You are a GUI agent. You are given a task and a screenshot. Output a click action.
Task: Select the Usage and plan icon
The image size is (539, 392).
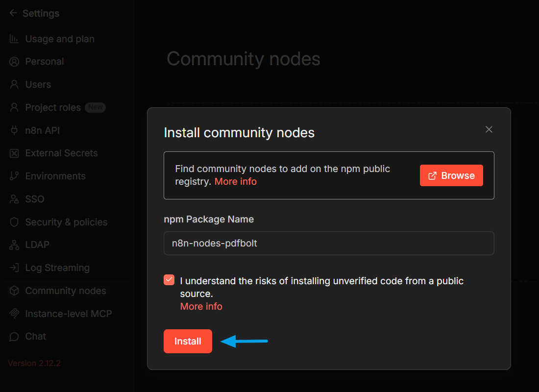(14, 39)
